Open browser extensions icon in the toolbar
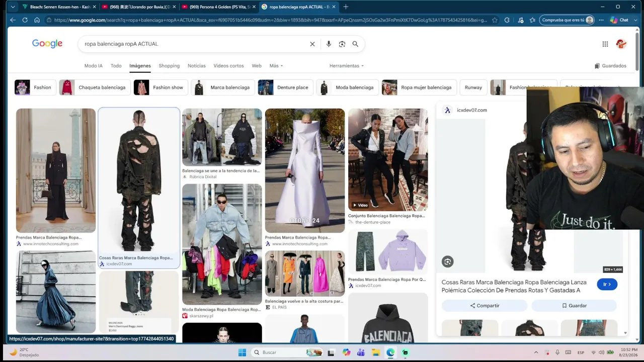 [x=507, y=20]
